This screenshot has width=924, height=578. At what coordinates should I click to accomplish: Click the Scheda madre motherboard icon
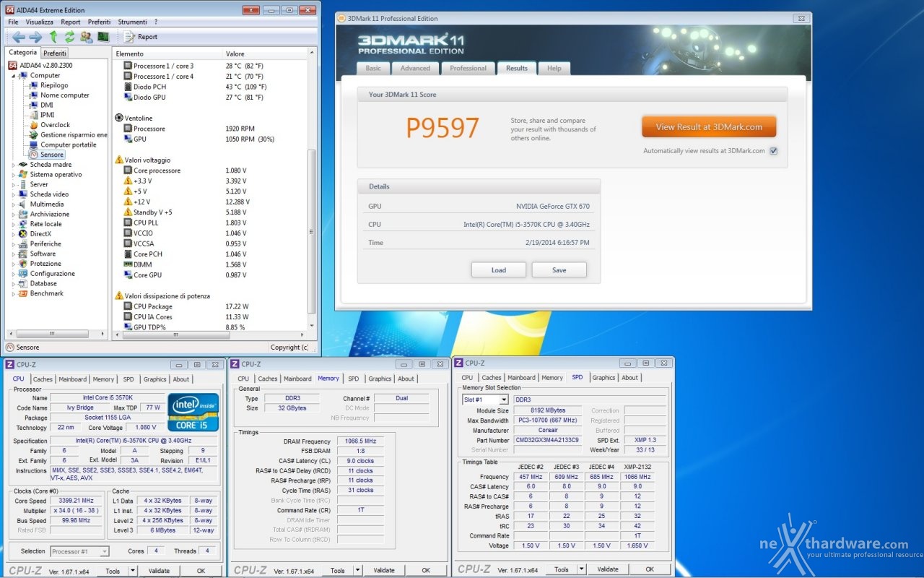[24, 165]
